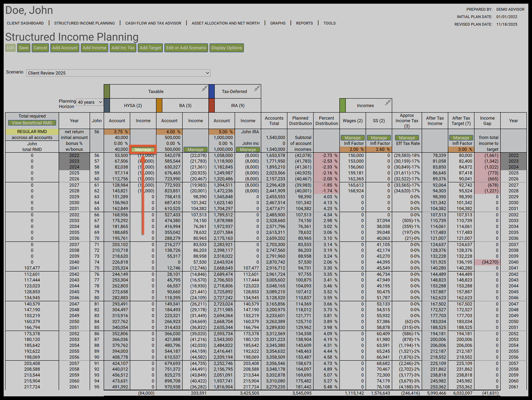Click the Edit button
The height and width of the screenshot is (400, 532).
coord(10,48)
